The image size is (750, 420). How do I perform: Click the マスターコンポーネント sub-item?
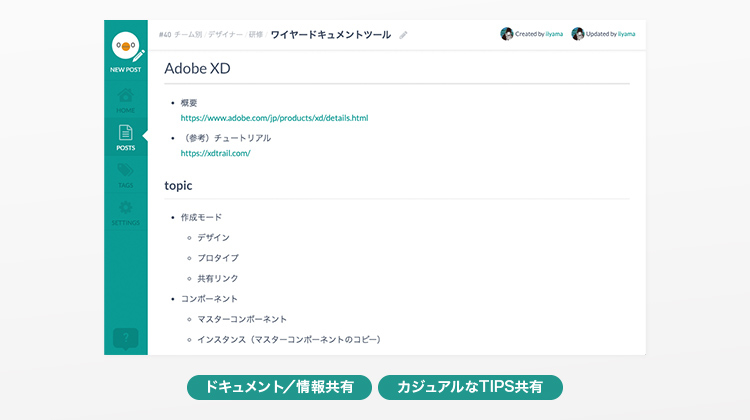(x=242, y=319)
